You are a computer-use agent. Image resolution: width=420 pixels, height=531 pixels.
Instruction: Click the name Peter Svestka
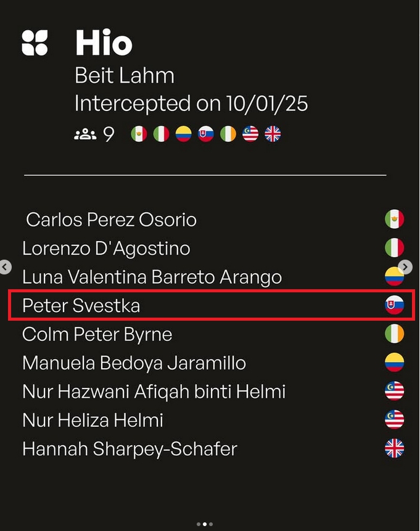point(81,305)
